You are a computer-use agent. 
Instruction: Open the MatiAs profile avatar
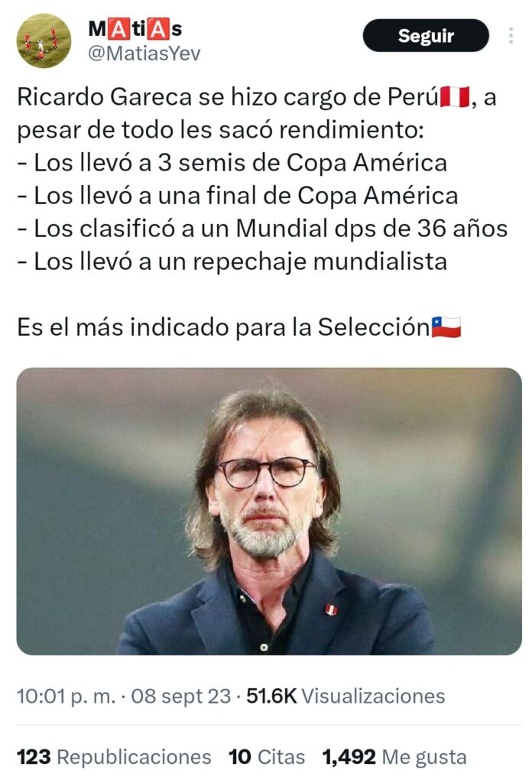[44, 41]
